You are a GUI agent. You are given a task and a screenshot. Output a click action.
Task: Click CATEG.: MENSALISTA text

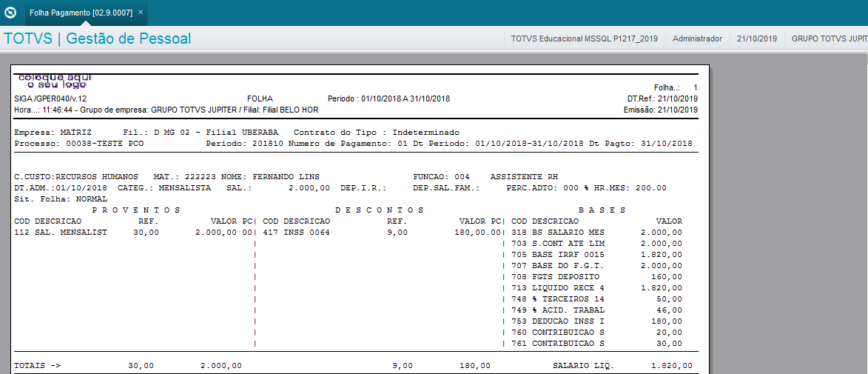[x=164, y=188]
